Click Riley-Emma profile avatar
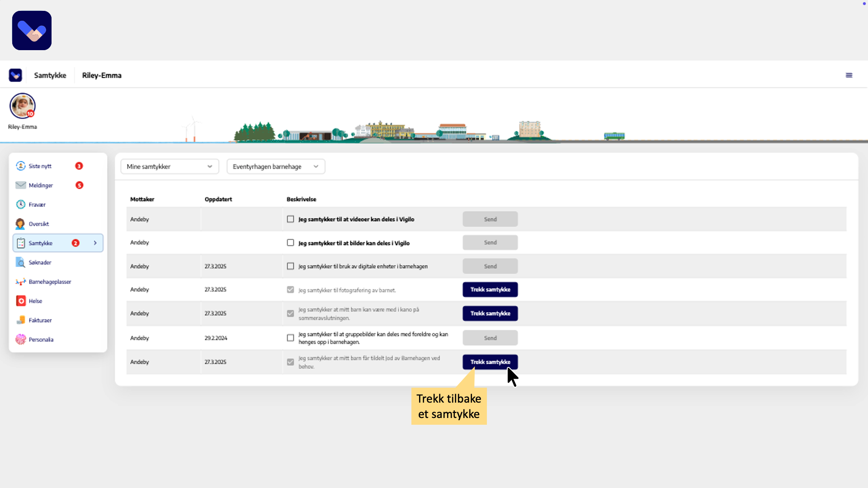 pyautogui.click(x=22, y=106)
